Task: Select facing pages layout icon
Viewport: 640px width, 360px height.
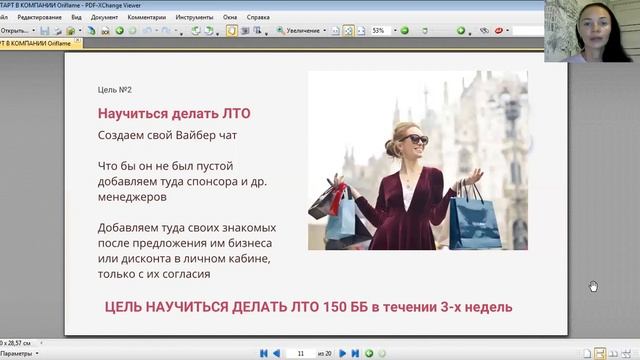Action: click(613, 354)
